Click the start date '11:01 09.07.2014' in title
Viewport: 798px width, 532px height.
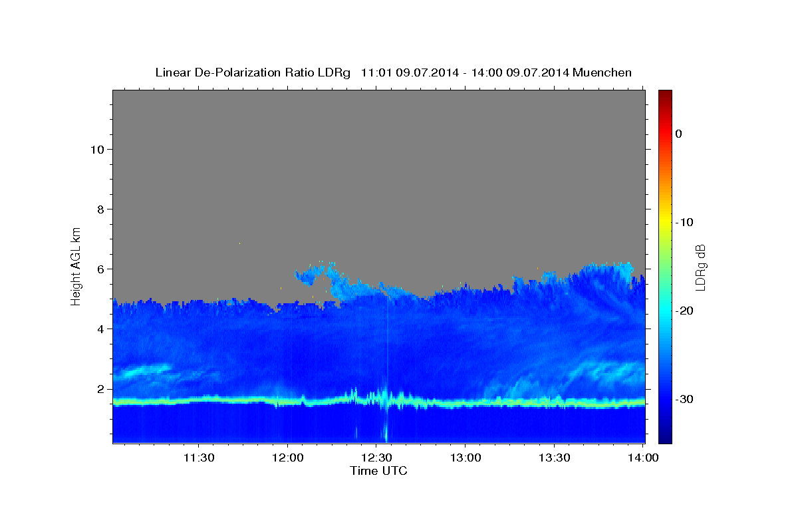410,72
